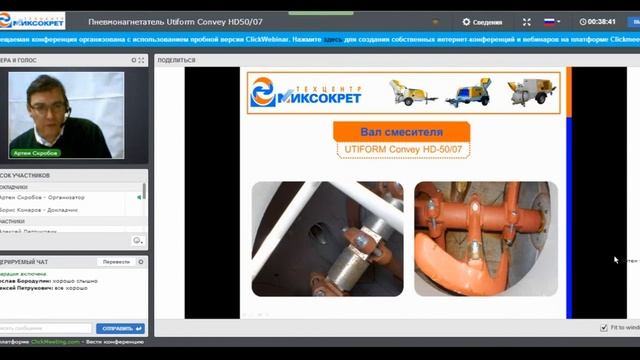640x360 pixels.
Task: Click the blue button at the header's right edge
Action: point(634,22)
